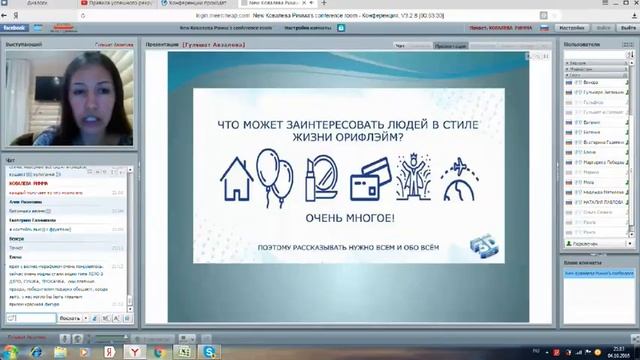Launch Internet Explorer from the taskbar
Image resolution: width=640 pixels, height=360 pixels.
(36, 352)
